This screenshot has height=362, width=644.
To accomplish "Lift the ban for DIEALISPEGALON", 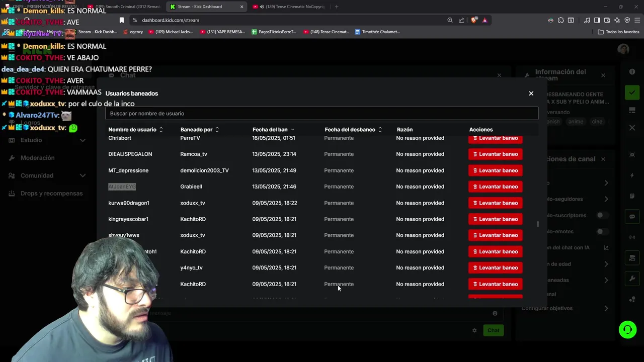I will [495, 154].
